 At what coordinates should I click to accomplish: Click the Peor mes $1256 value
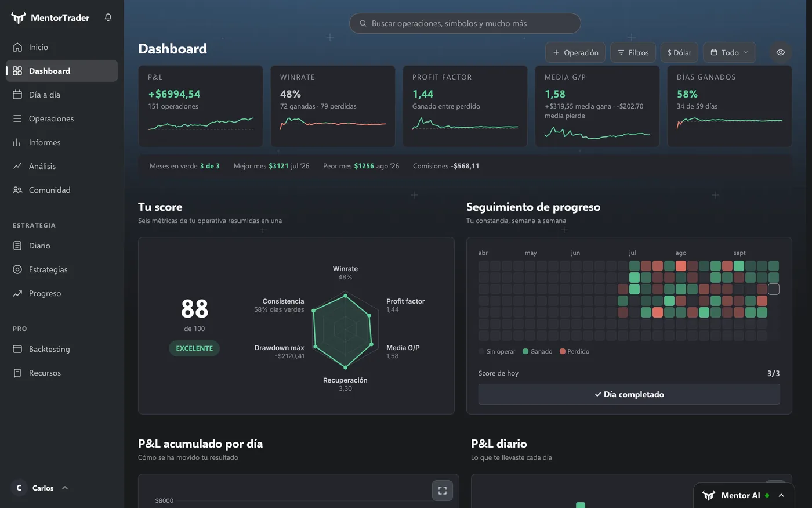coord(364,166)
